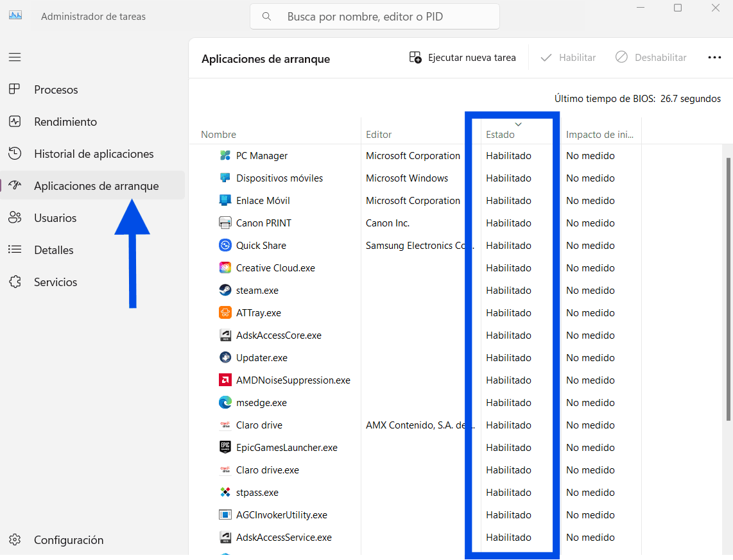Viewport: 733px width, 560px height.
Task: Click No medido for msedge.exe row
Action: [x=591, y=403]
